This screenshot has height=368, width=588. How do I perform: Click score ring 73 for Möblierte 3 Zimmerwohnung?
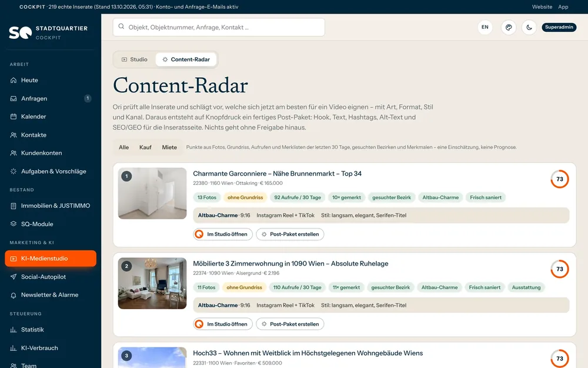click(560, 269)
